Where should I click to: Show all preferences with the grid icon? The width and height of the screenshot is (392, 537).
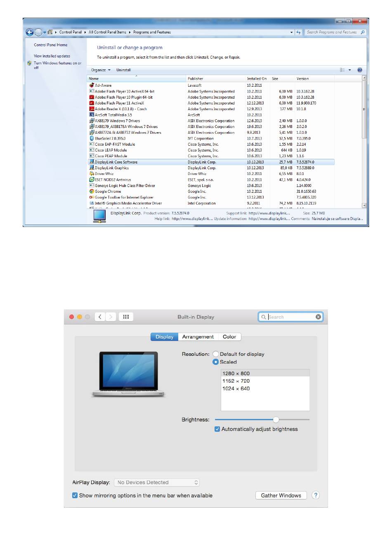126,317
